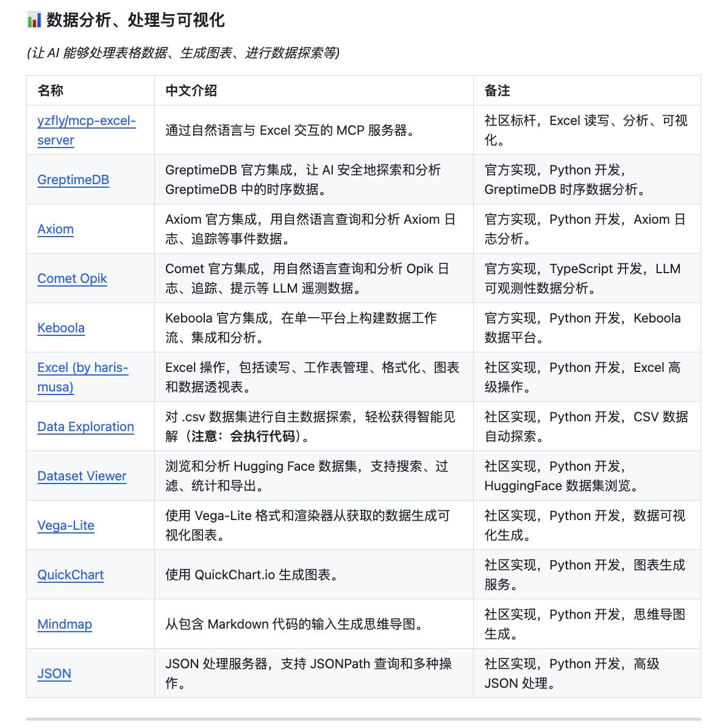Open the GreptimeDB link
The image size is (717, 728).
coord(73,180)
